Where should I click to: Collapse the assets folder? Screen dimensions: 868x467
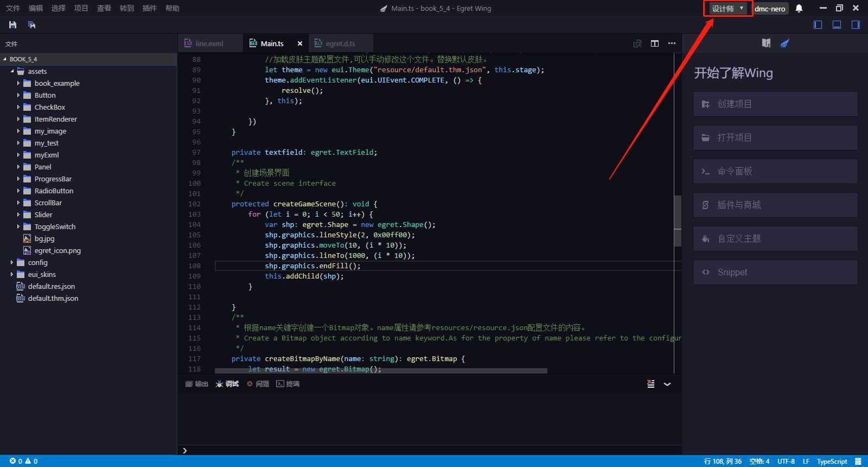(12, 71)
